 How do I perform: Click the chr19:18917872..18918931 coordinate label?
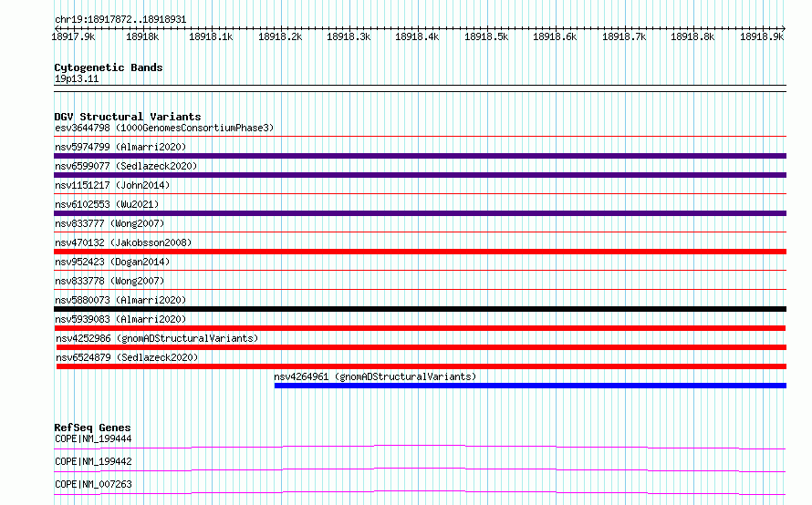pos(120,20)
